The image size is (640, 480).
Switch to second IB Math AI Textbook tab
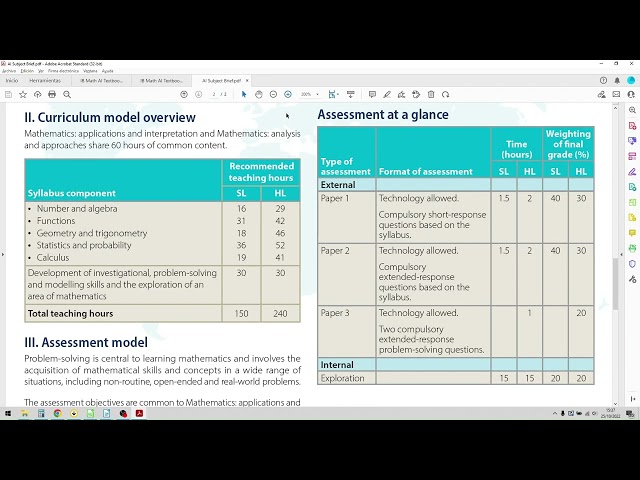[x=162, y=81]
